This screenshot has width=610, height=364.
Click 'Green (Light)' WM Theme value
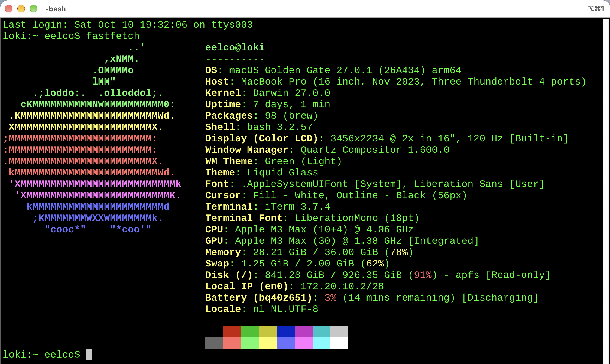(304, 161)
